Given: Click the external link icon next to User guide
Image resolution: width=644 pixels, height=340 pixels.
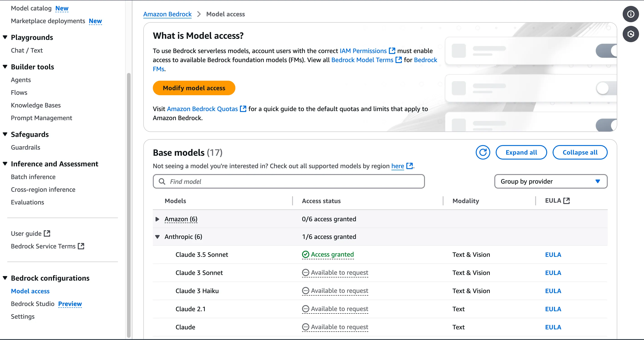Looking at the screenshot, I should click(47, 233).
